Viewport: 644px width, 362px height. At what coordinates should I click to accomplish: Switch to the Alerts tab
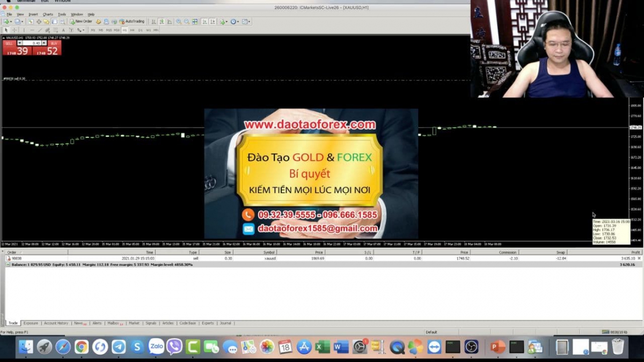point(97,323)
